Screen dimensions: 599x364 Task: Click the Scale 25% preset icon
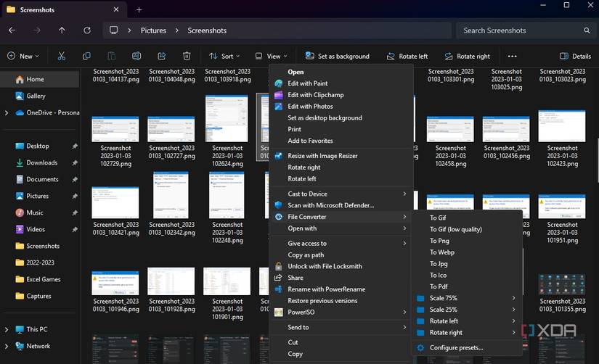[420, 310]
